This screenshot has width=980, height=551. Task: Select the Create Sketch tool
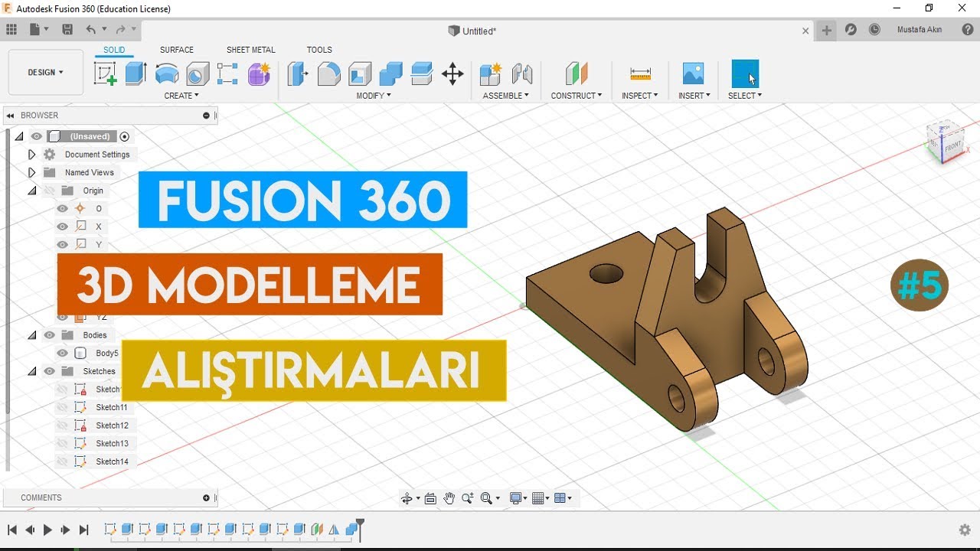tap(105, 73)
